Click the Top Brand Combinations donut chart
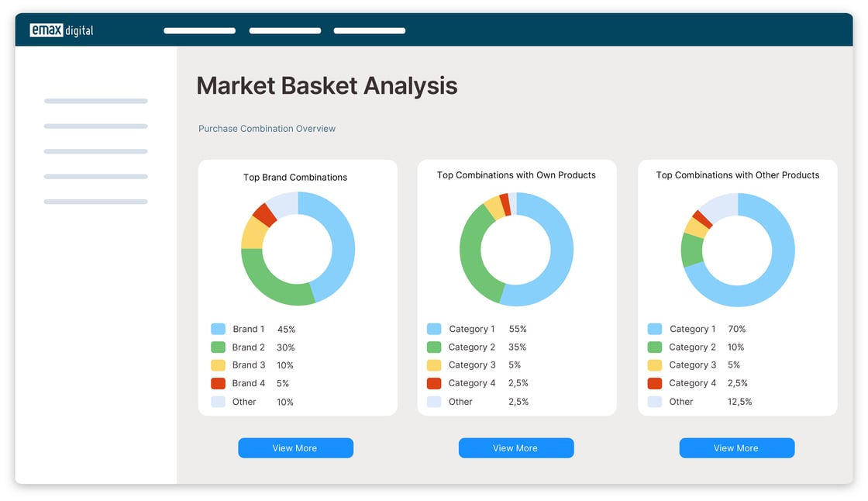 click(x=298, y=249)
